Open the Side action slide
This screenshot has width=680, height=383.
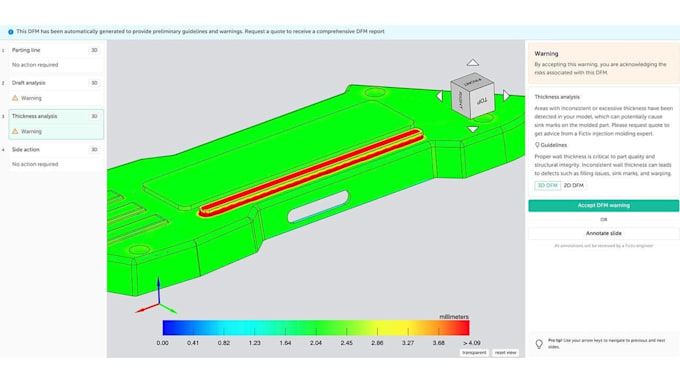coord(56,157)
